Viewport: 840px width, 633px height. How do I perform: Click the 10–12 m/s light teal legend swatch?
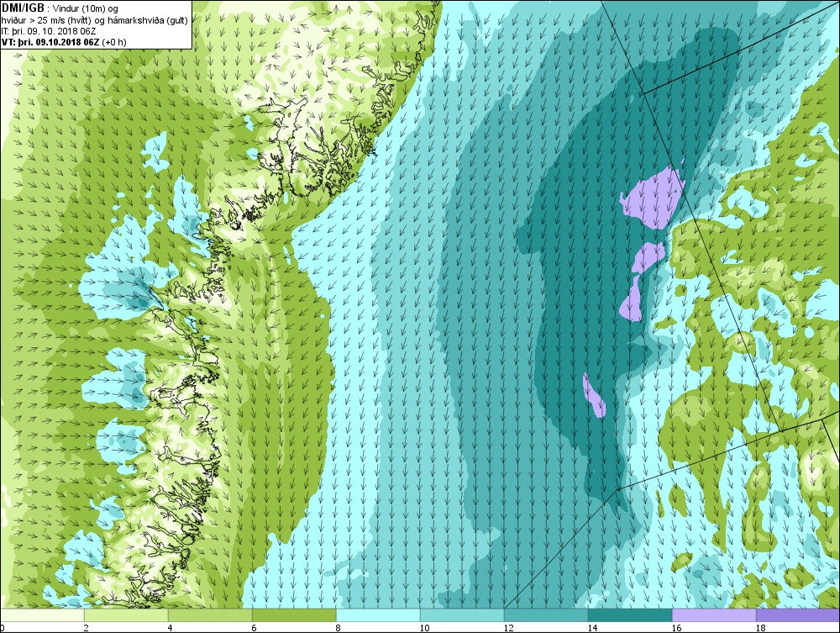(x=462, y=615)
